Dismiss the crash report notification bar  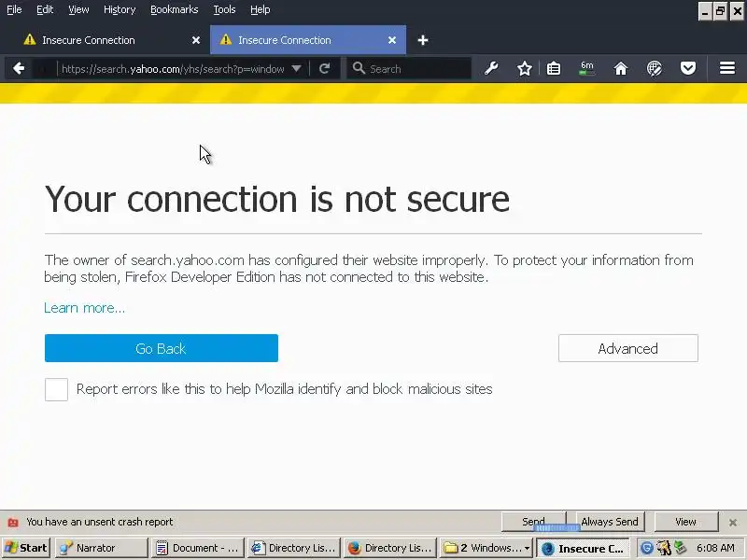733,523
